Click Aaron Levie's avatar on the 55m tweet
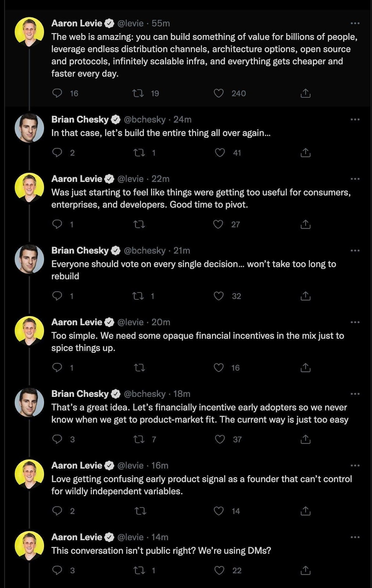372x588 pixels. [x=29, y=32]
